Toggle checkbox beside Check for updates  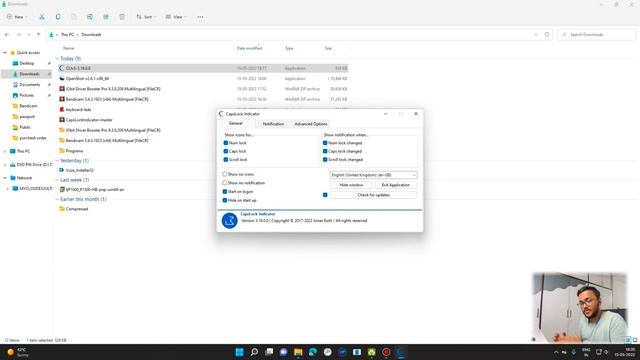[x=325, y=195]
